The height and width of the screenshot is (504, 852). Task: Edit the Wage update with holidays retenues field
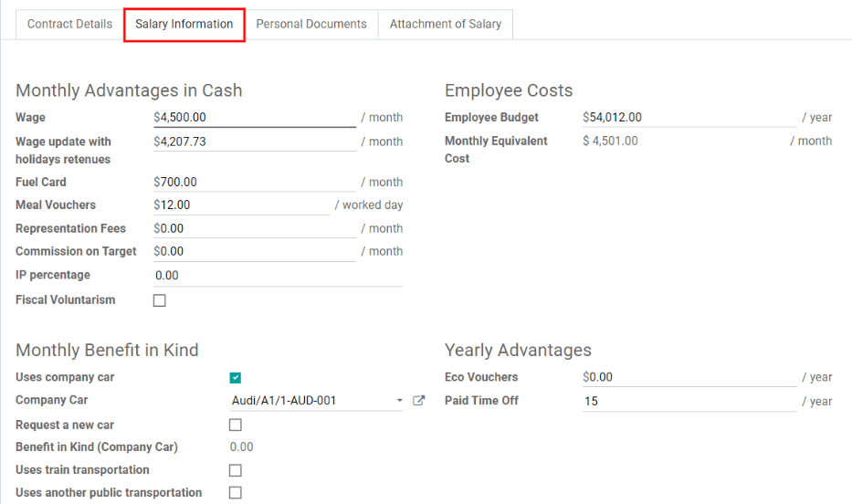(254, 142)
